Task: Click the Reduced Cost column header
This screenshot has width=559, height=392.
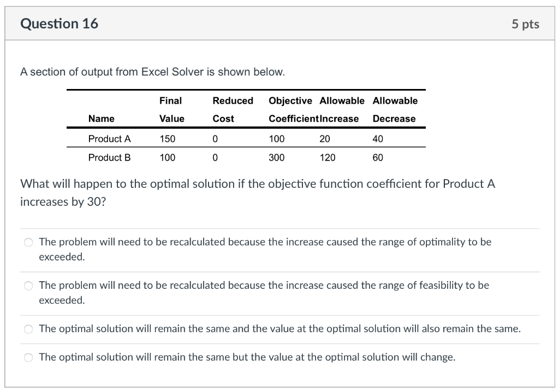Action: 233,109
